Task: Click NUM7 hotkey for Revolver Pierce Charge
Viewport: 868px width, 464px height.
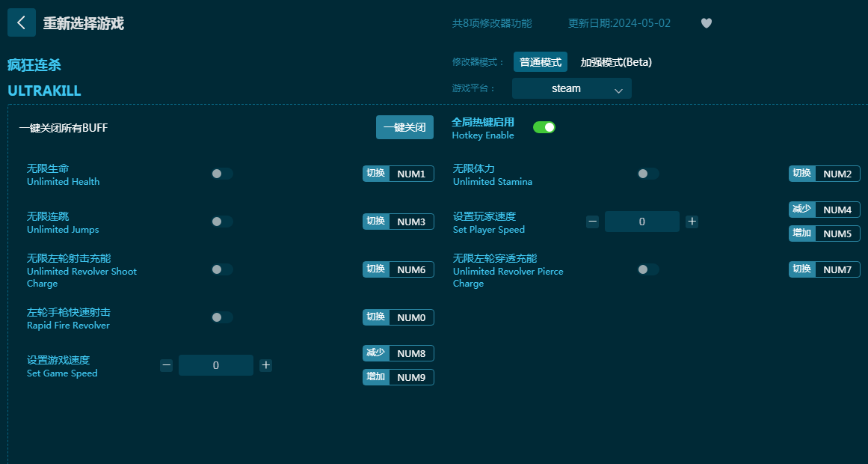Action: (x=825, y=269)
